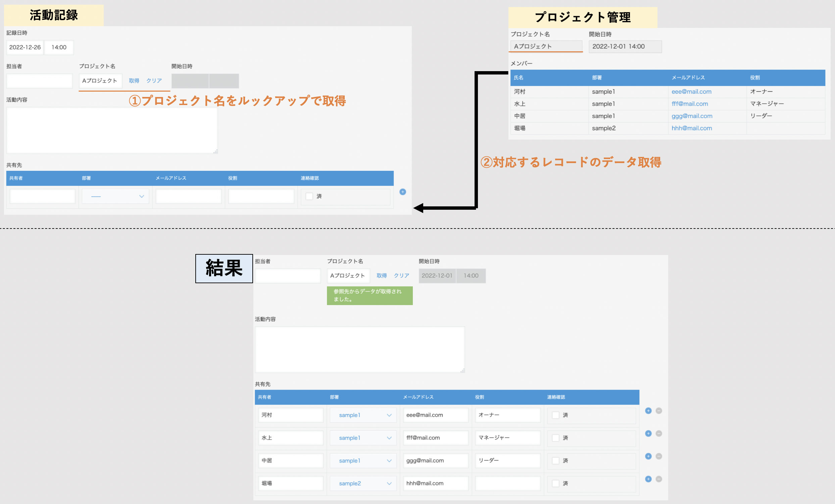The height and width of the screenshot is (504, 835).
Task: Click the 取得 link beside the project name in the top form
Action: pos(134,81)
